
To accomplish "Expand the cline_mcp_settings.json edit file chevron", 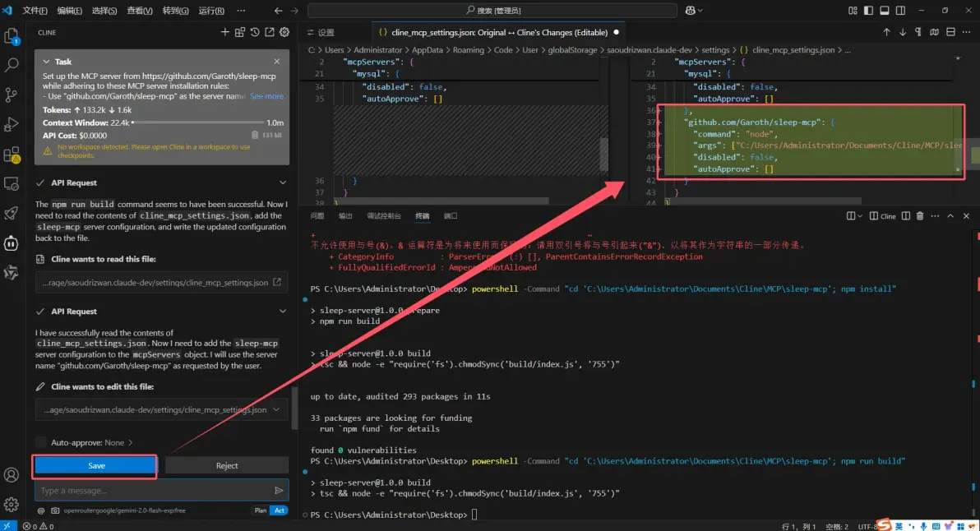I will tap(275, 409).
